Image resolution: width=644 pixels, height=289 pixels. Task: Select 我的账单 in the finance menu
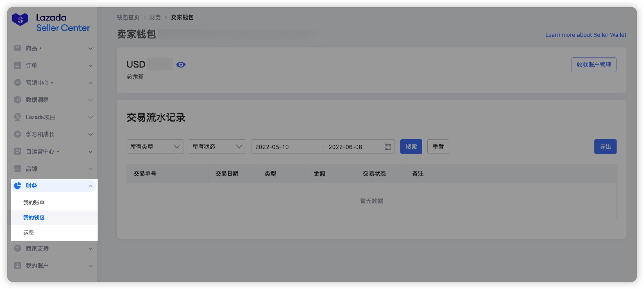34,202
